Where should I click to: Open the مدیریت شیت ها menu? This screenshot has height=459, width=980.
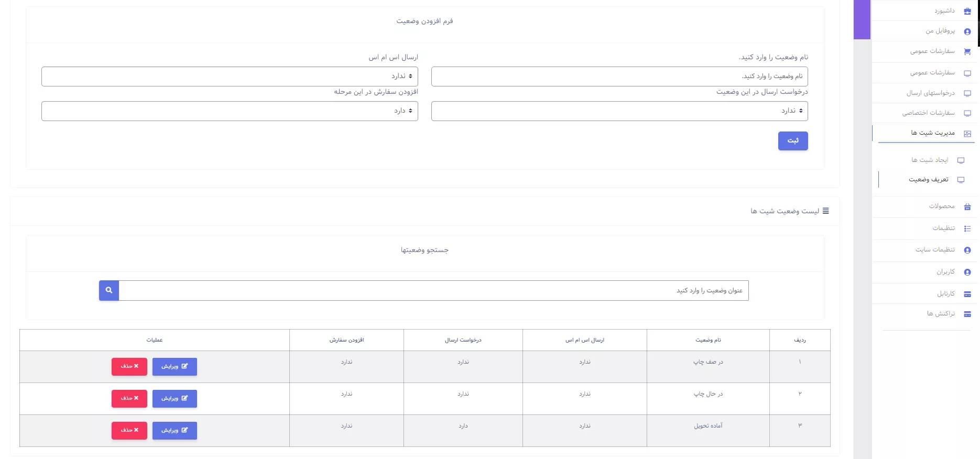point(933,133)
